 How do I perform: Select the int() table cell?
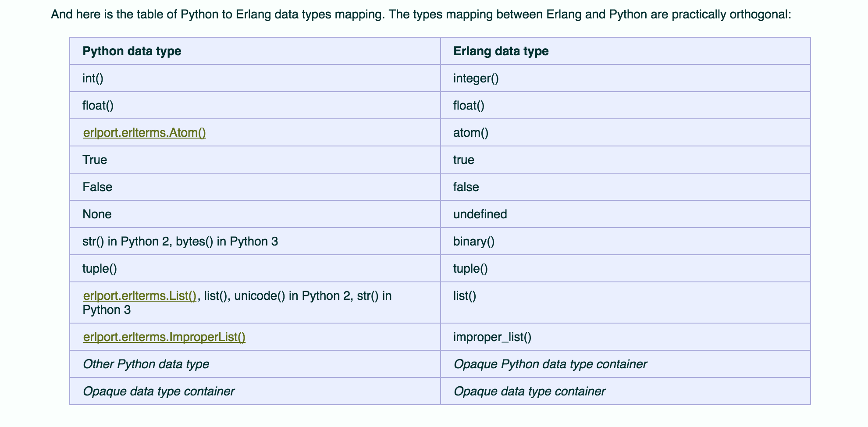[93, 78]
